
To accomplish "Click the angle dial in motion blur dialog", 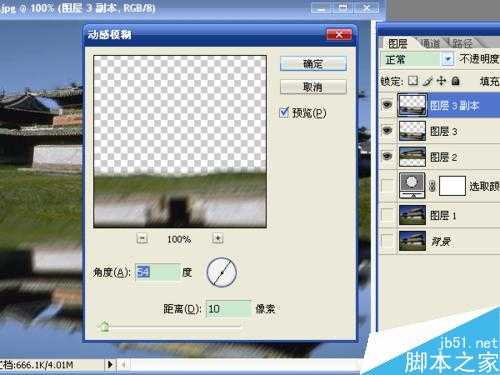I will point(222,272).
